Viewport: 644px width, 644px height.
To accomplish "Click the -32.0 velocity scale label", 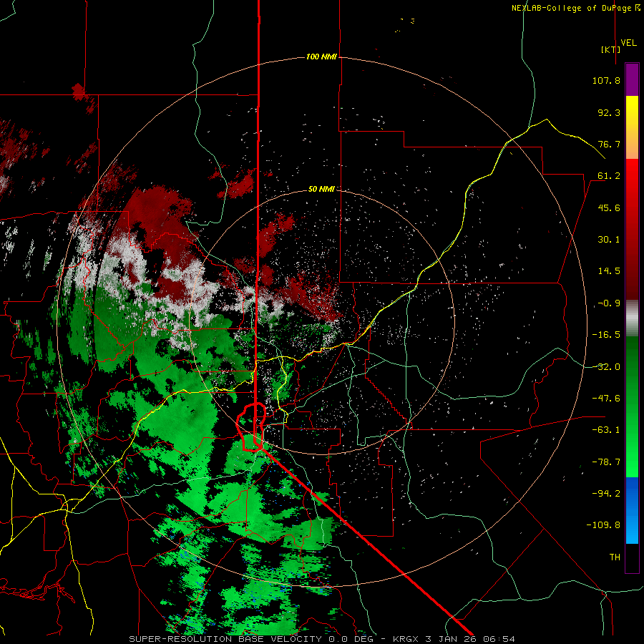I will point(606,367).
